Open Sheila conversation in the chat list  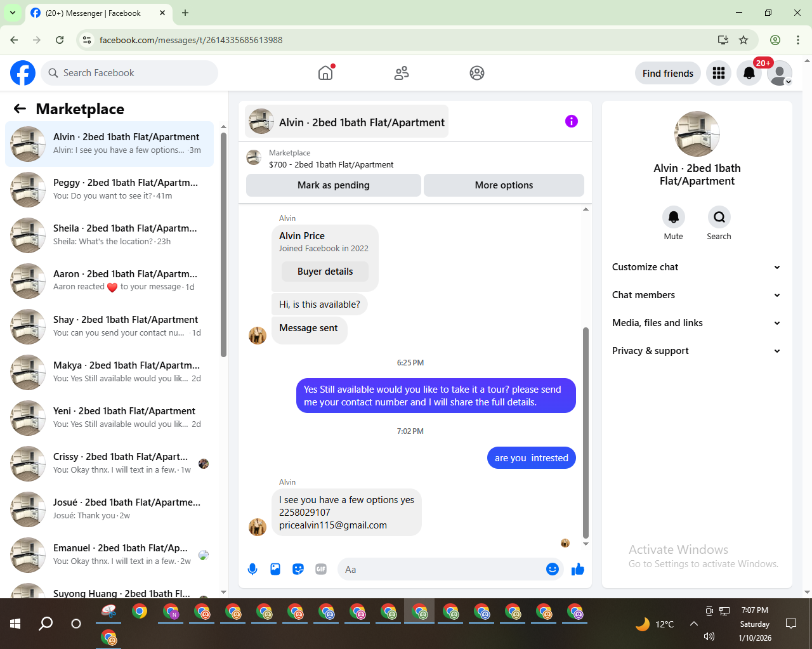109,235
